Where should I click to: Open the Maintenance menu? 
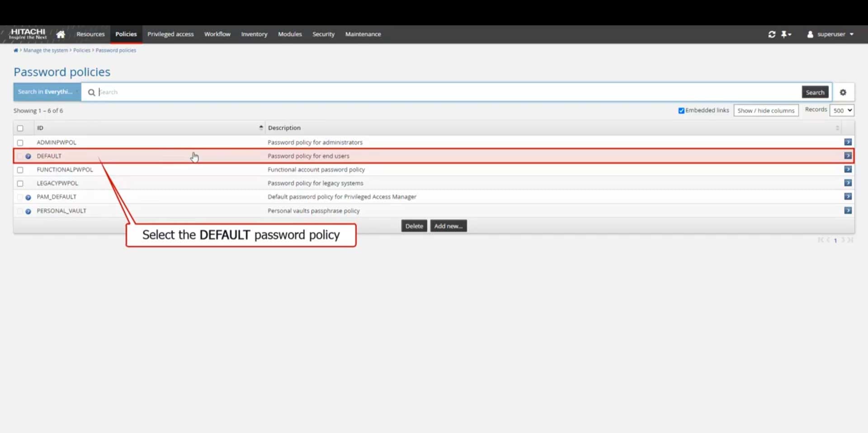click(363, 34)
